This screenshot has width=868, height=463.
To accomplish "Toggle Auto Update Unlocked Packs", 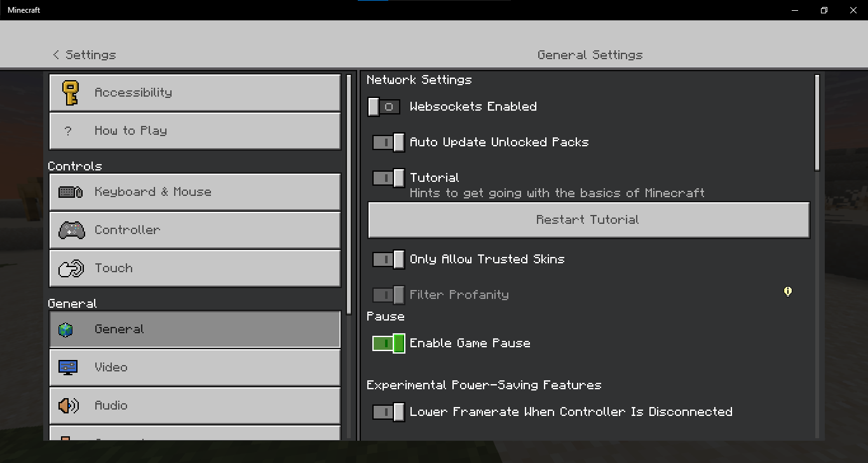I will click(x=389, y=142).
